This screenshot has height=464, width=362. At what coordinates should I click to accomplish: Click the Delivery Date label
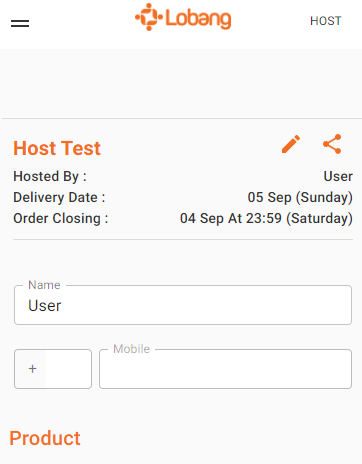59,197
